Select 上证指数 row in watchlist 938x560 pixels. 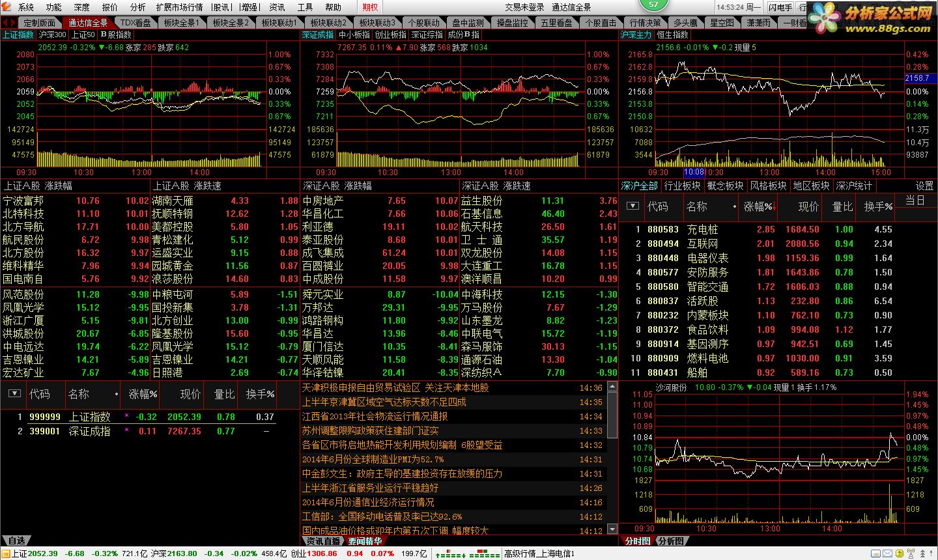click(x=138, y=417)
